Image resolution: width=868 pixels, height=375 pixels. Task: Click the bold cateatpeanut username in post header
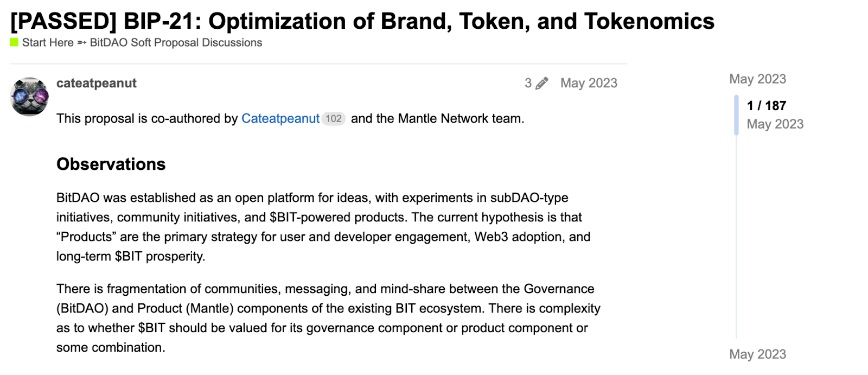coord(97,83)
